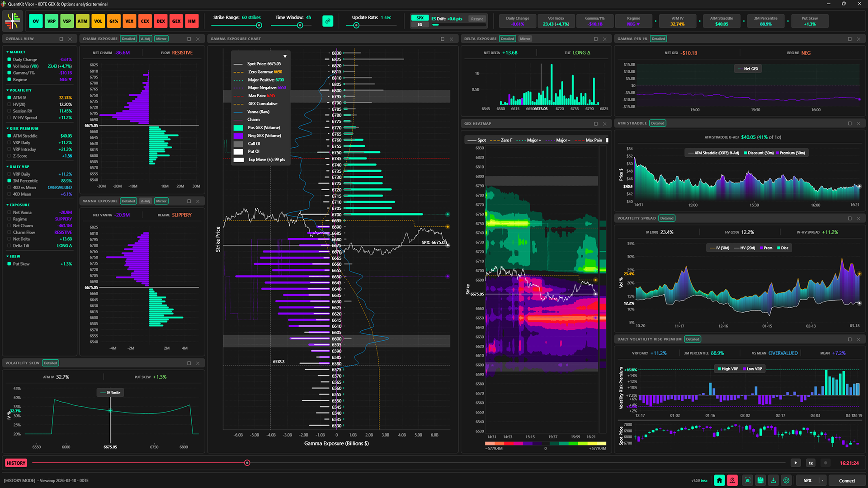The image size is (868, 488).
Task: Select the SPX tab in drift panel
Action: click(x=420, y=18)
